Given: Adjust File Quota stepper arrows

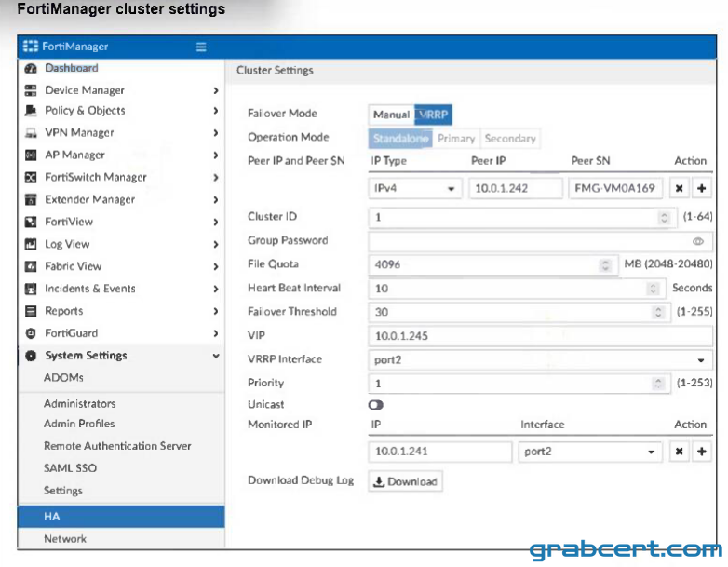Looking at the screenshot, I should click(x=605, y=265).
